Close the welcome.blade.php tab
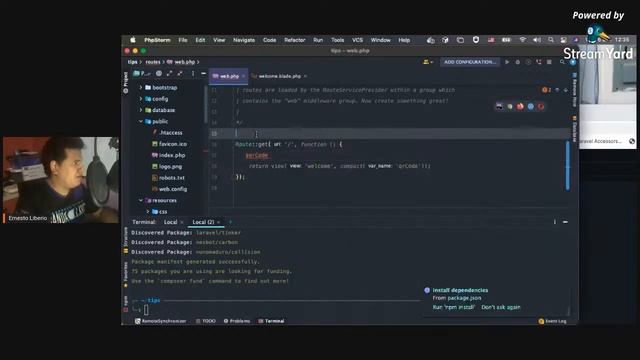Viewport: 640px width, 360px height. [305, 76]
